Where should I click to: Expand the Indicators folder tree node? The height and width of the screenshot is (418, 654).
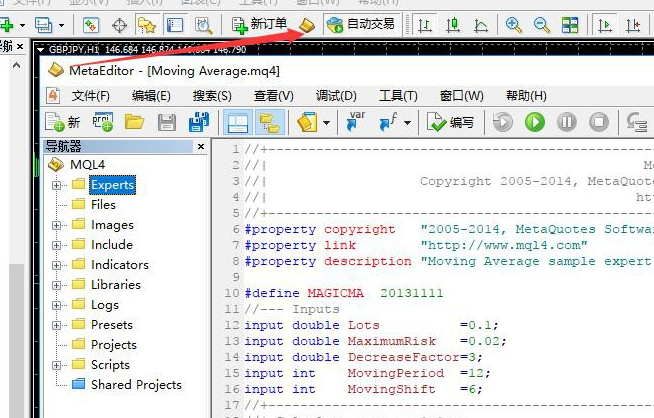57,265
